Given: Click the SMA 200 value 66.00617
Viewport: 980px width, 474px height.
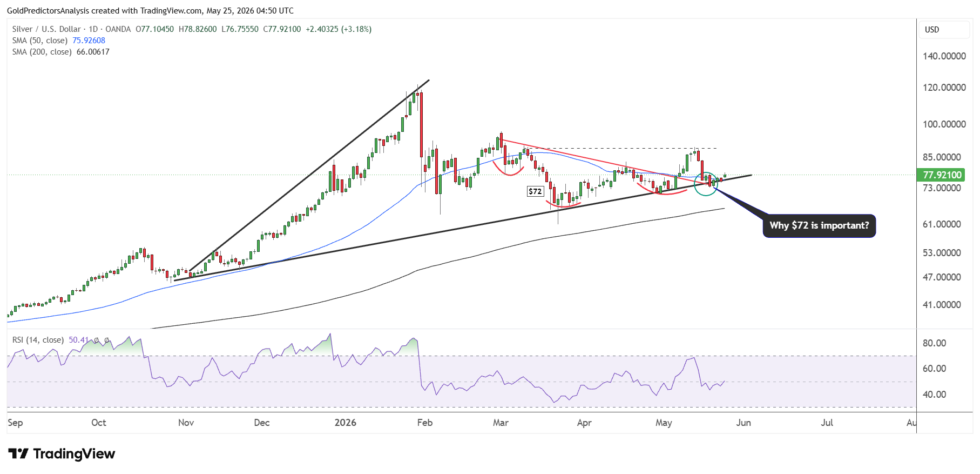Looking at the screenshot, I should point(93,52).
